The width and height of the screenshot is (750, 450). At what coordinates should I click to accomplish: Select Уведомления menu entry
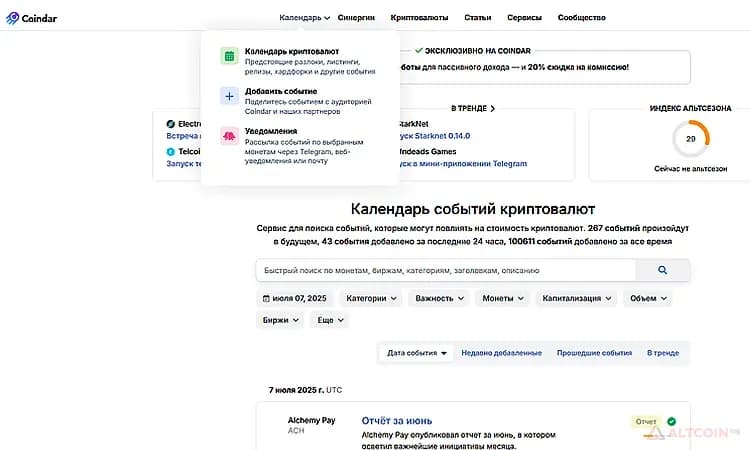point(300,145)
